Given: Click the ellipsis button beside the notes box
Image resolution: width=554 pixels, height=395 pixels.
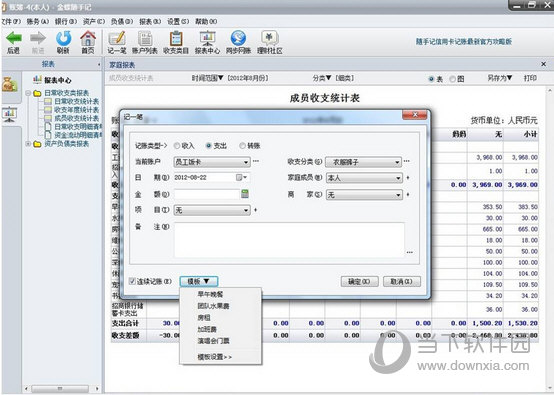Looking at the screenshot, I should click(x=409, y=252).
